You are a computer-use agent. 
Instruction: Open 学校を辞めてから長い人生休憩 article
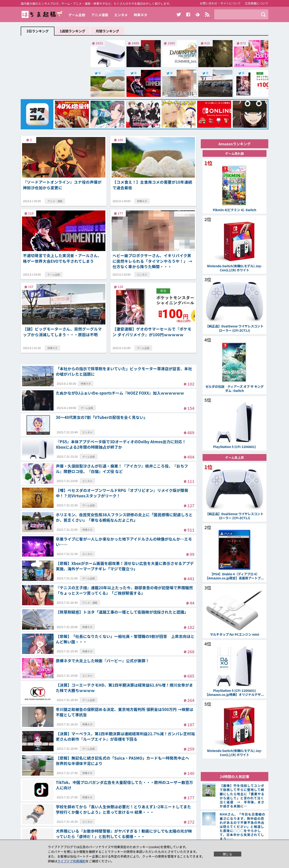[123, 809]
